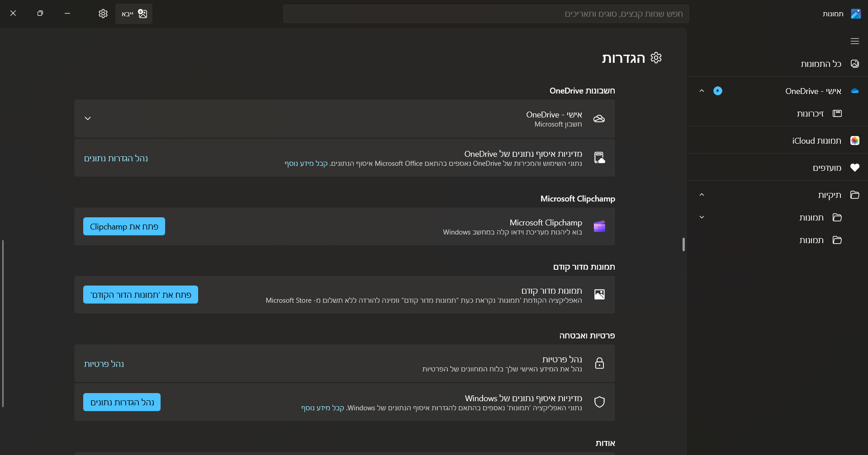The image size is (868, 455).
Task: Open Memories (זיכרונות) in the sidebar
Action: 810,113
